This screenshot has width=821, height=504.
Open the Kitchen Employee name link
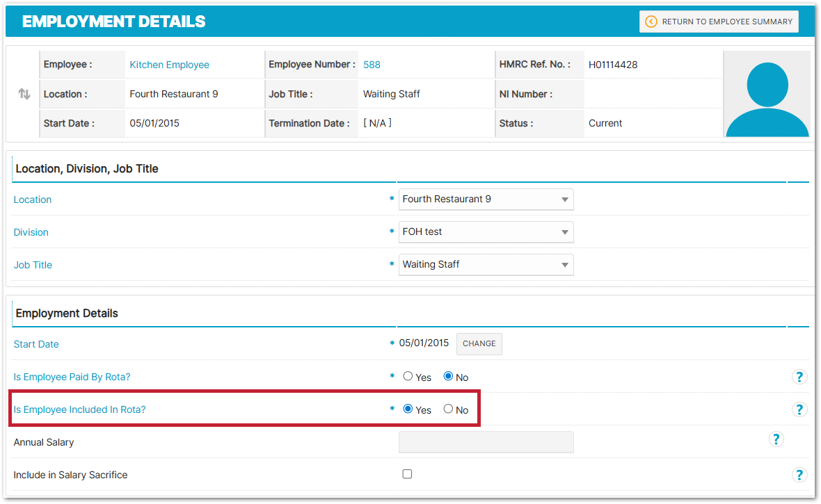(169, 65)
